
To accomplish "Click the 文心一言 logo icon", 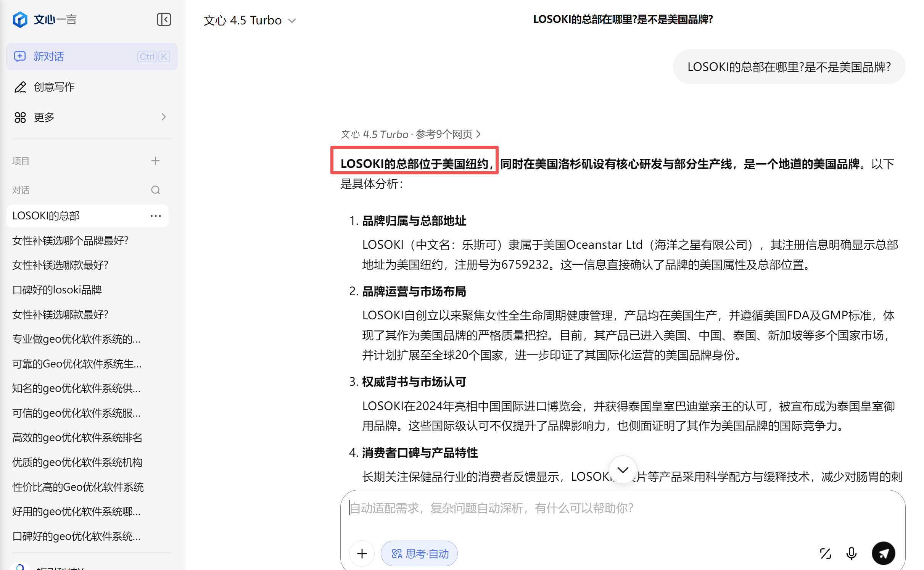I will pos(20,19).
